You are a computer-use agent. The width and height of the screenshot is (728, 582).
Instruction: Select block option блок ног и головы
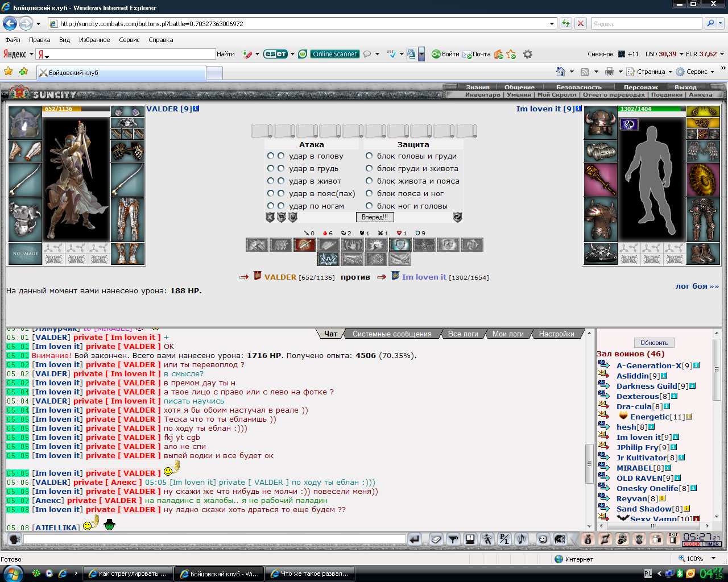369,206
